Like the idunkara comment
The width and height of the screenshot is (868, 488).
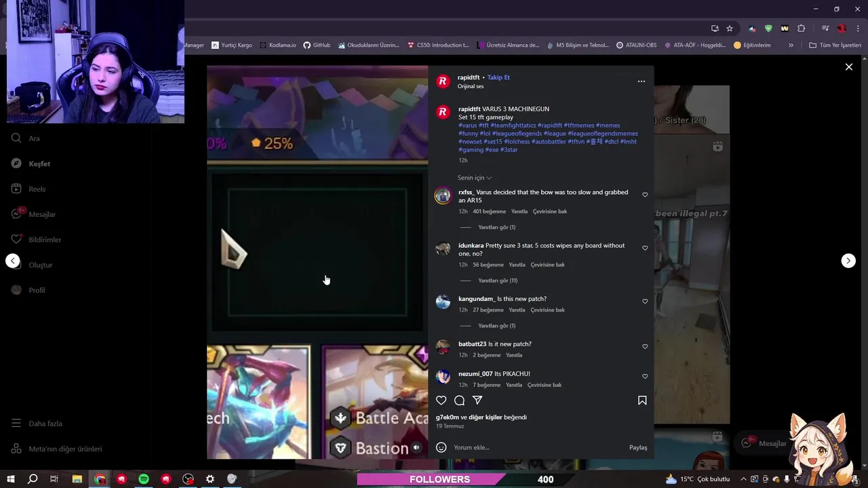pos(645,248)
